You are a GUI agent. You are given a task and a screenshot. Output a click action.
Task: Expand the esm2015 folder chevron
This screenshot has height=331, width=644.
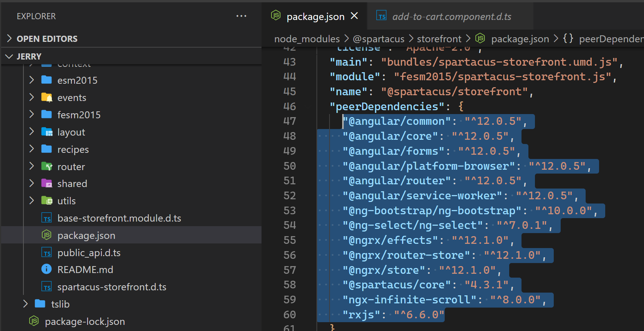coord(32,80)
